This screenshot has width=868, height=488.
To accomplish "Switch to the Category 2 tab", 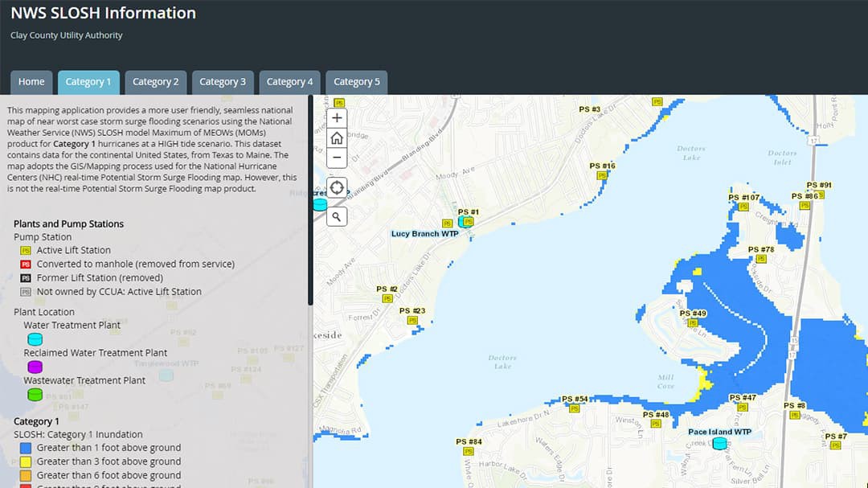I will point(156,82).
